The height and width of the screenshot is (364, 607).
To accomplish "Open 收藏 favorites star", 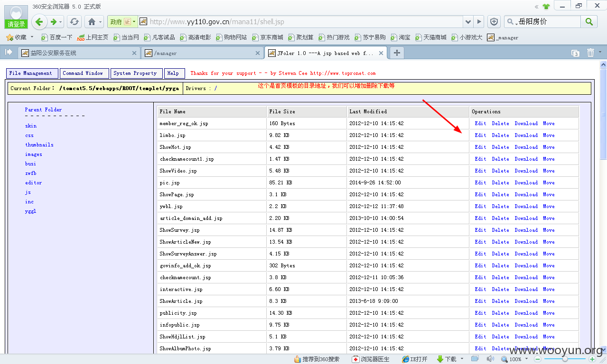I will pyautogui.click(x=17, y=37).
